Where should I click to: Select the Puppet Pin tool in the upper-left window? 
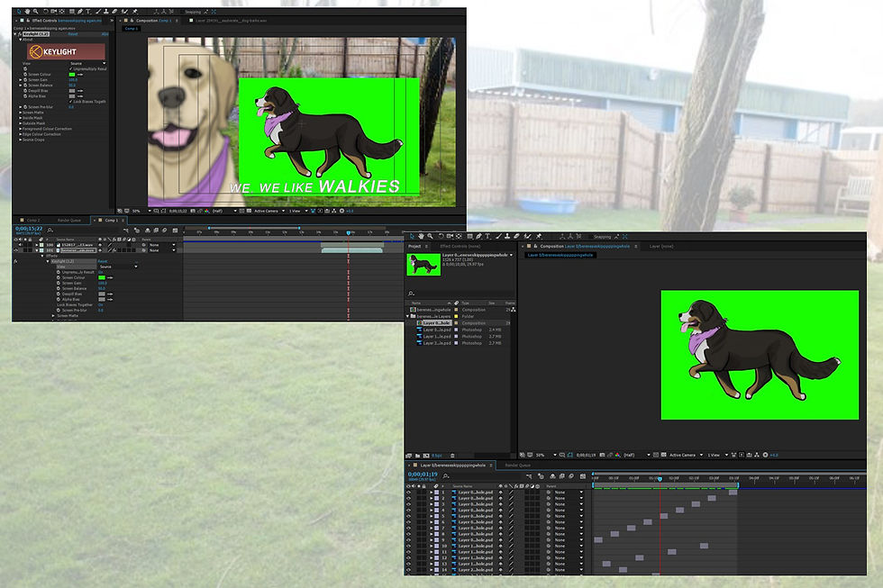[134, 12]
